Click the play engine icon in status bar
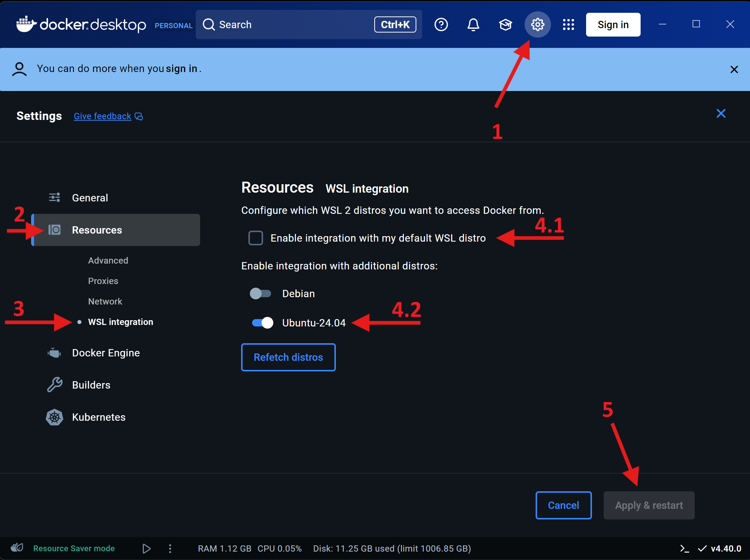 coord(146,549)
